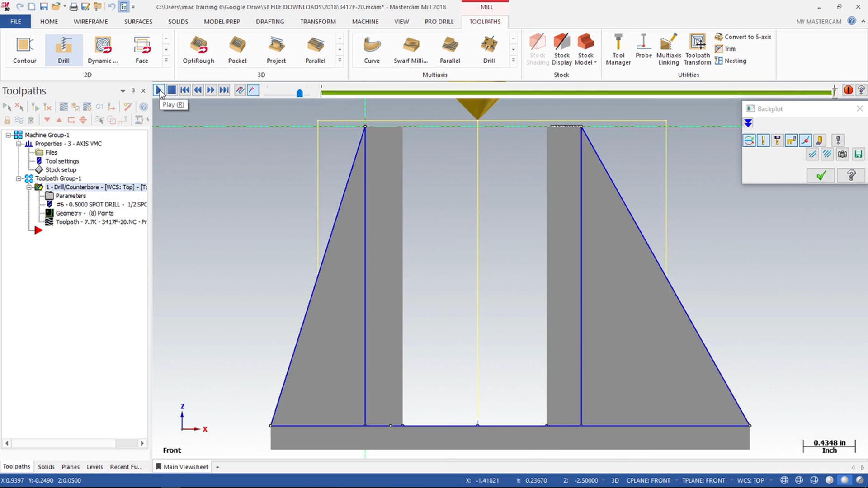The image size is (868, 488).
Task: Click the TOOLPATHS ribbon tab
Action: tap(485, 21)
